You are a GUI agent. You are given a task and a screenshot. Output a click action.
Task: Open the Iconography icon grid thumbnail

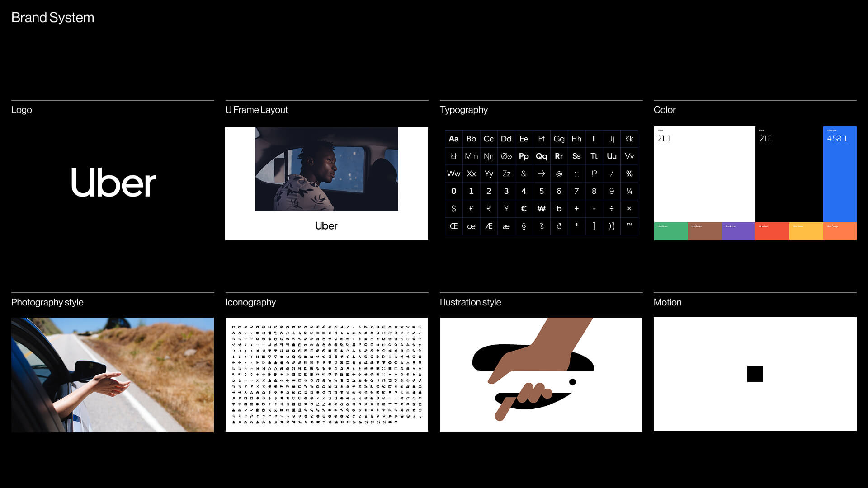[x=326, y=375]
